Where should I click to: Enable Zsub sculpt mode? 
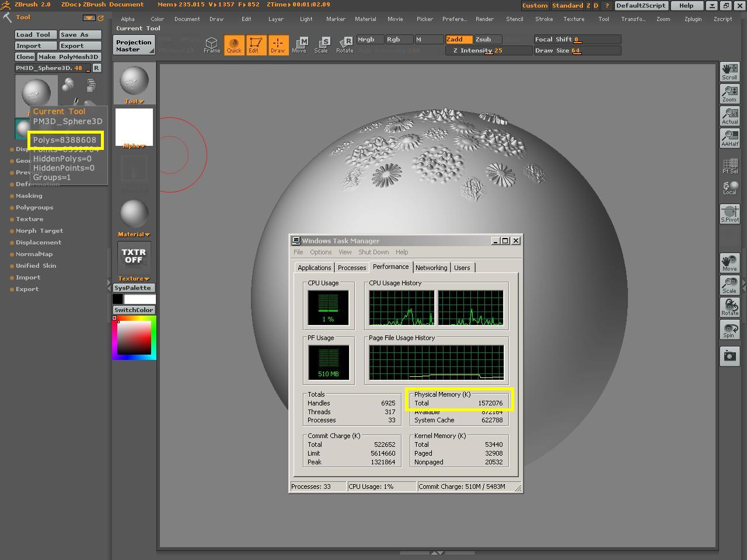(x=488, y=40)
